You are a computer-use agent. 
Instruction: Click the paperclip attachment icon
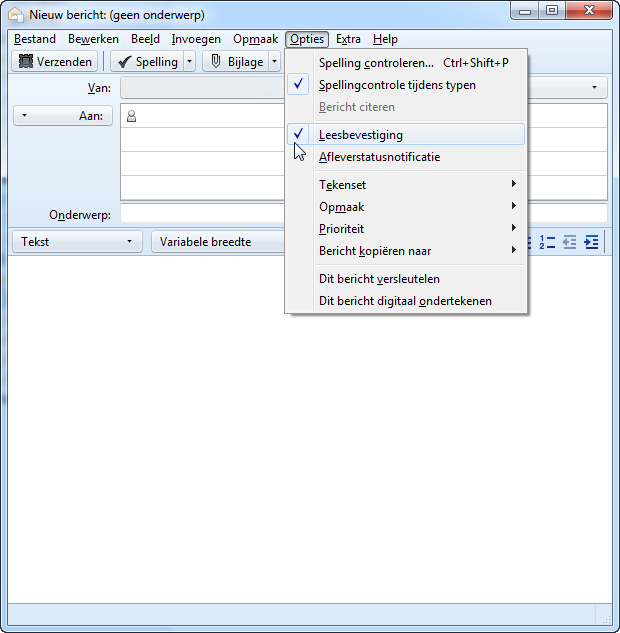[216, 61]
